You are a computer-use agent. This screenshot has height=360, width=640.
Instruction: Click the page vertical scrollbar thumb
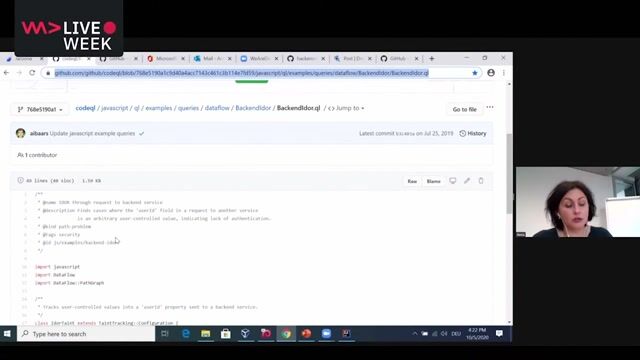[509, 173]
